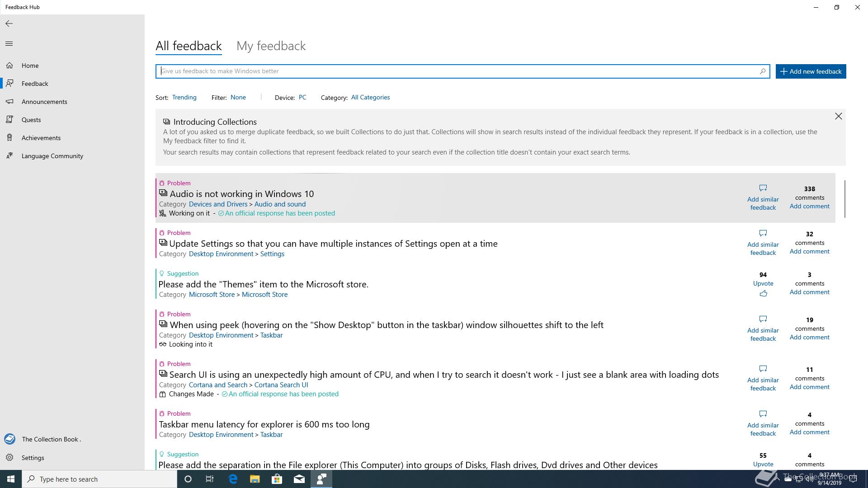Click the Quests clipboard icon
The image size is (868, 488).
[9, 120]
